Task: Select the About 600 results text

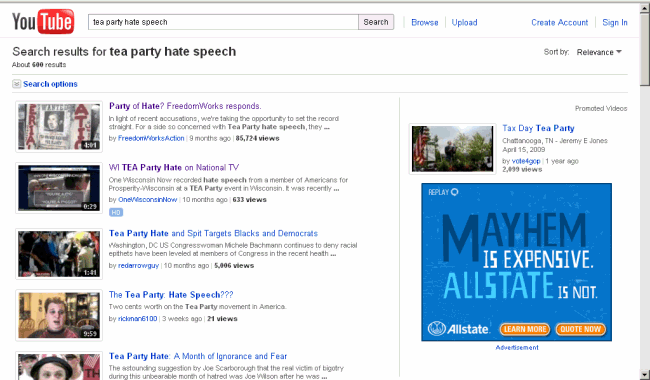Action: click(39, 65)
